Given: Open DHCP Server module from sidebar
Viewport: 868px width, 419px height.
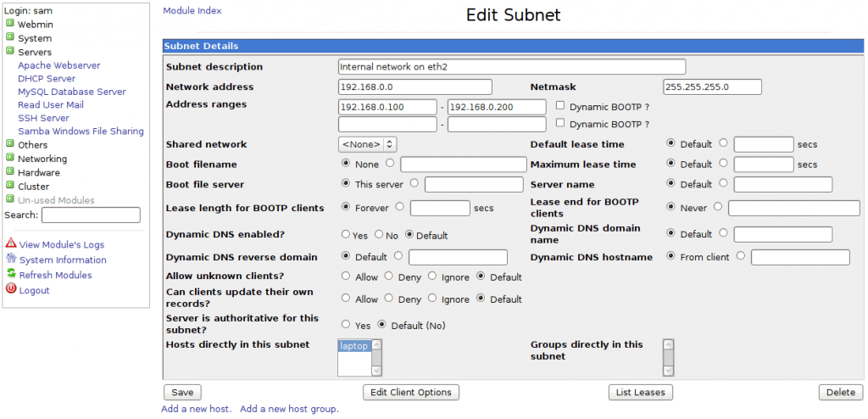Looking at the screenshot, I should click(x=47, y=78).
